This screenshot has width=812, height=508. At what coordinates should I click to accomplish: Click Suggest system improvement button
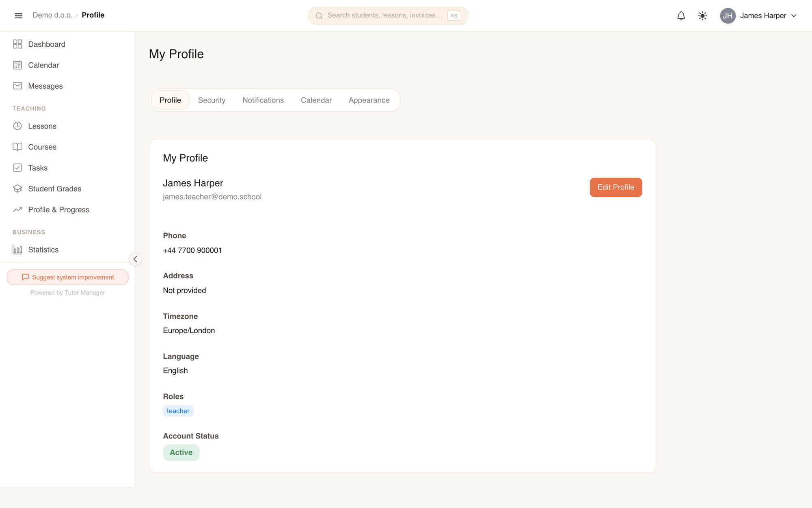67,277
